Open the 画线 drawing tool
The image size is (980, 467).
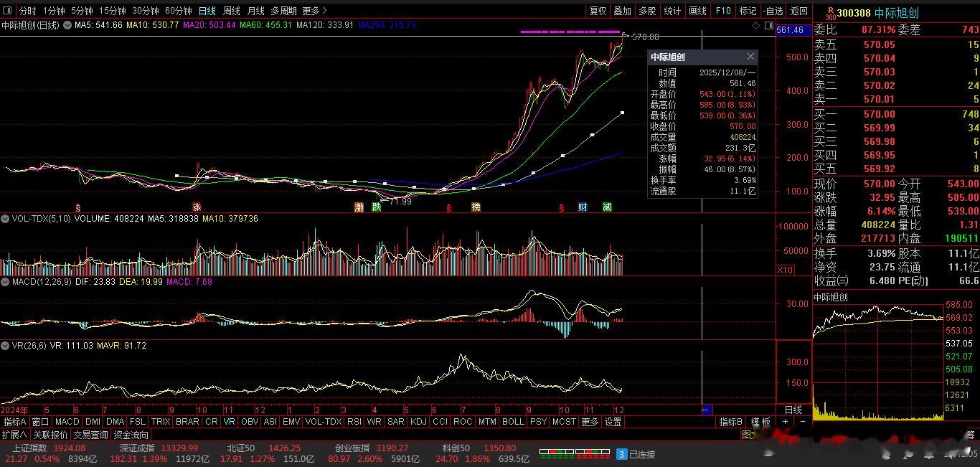point(697,11)
